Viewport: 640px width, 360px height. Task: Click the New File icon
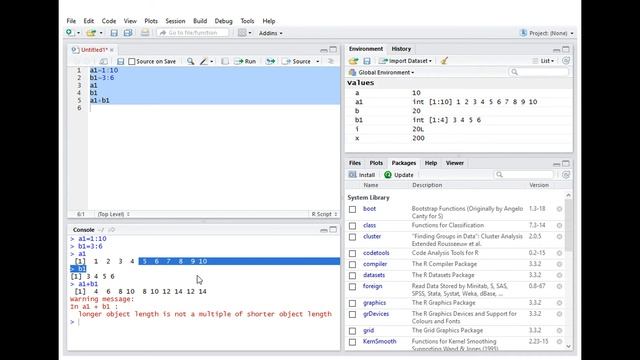(x=70, y=33)
